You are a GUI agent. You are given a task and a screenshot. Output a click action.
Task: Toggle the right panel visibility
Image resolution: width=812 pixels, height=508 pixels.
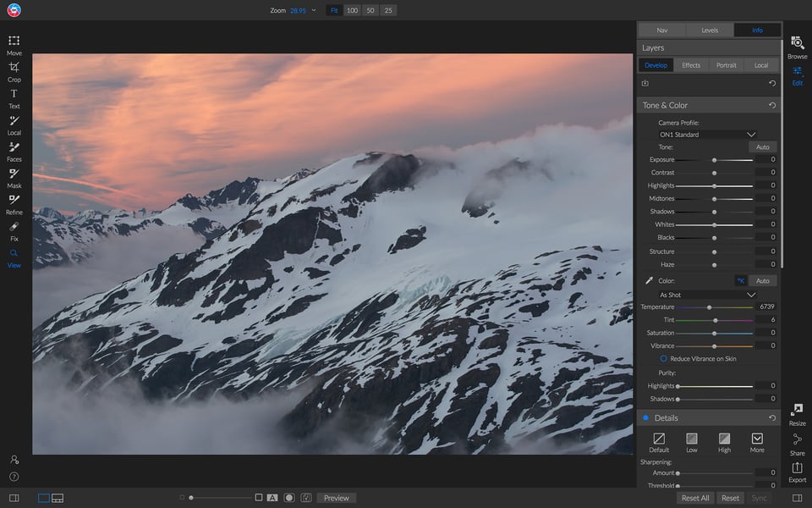coord(797,498)
